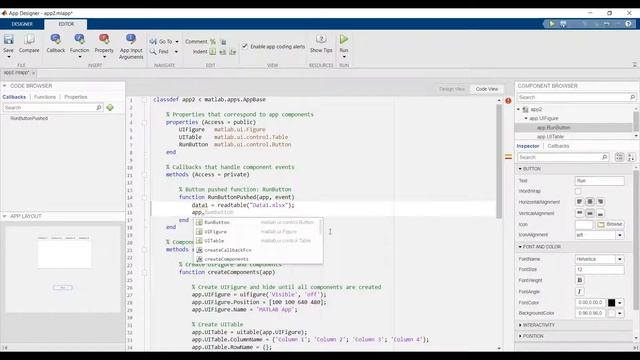Open the Run dropdown arrow
The height and width of the screenshot is (360, 640).
pos(344,57)
